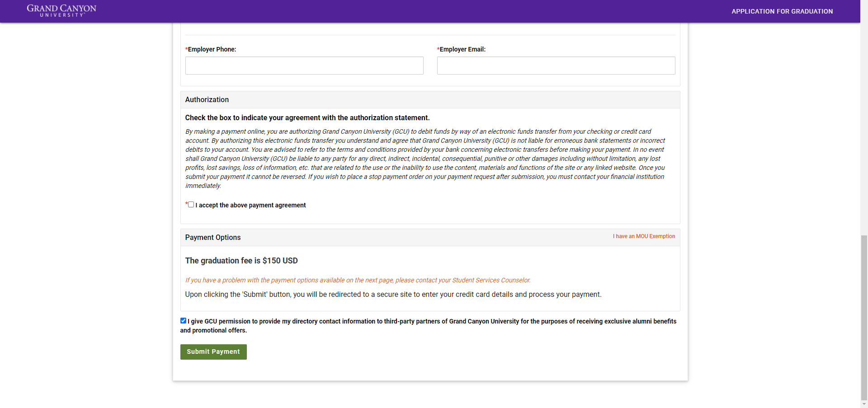Click the 'Upon clicking the Submit button' sentence
Image resolution: width=868 pixels, height=408 pixels.
(393, 295)
